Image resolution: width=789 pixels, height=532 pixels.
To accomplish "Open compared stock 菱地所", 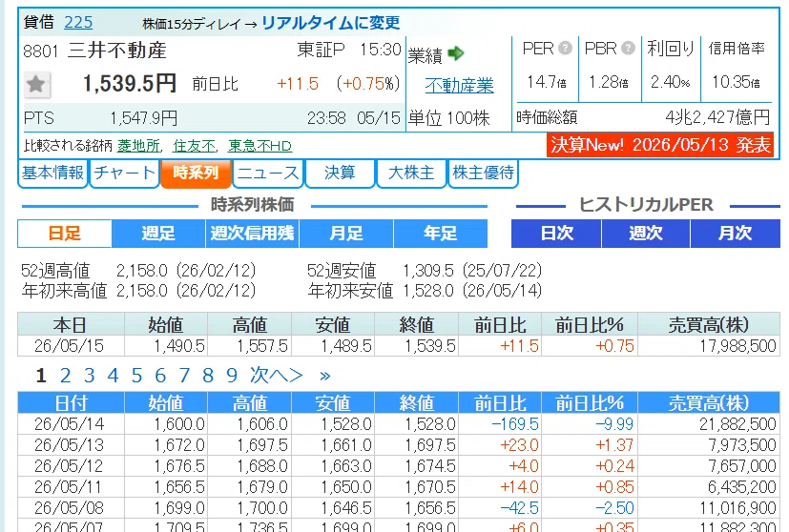I will click(139, 146).
